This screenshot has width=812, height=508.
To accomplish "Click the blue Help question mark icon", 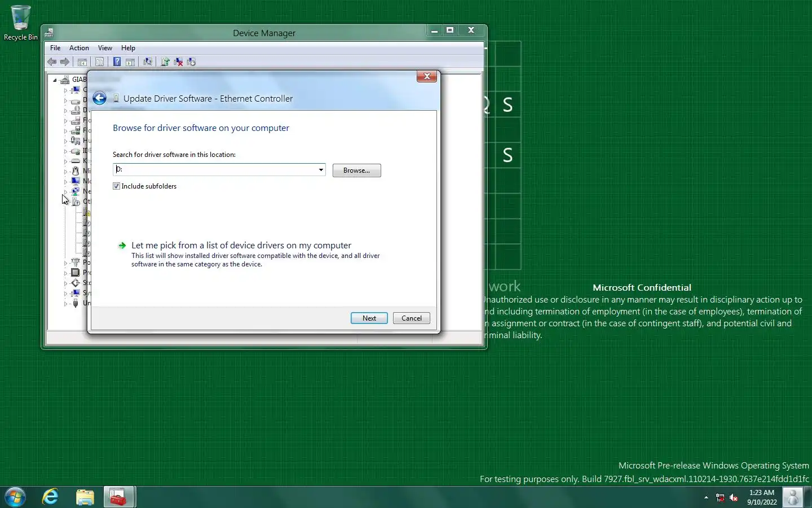I will point(117,62).
